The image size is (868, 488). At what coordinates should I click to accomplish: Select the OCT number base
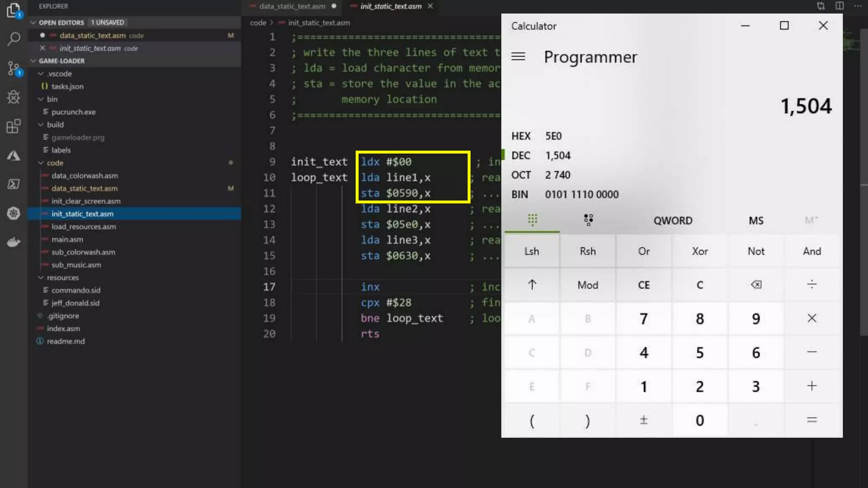click(x=520, y=175)
